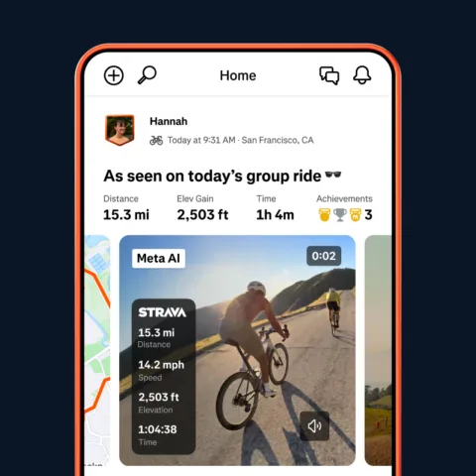The image size is (476, 476).
Task: Open messages via the chat bubbles icon
Action: click(329, 75)
